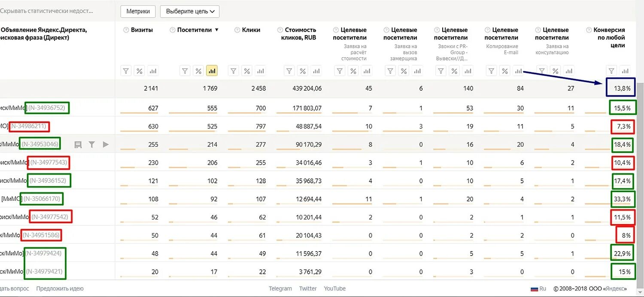The image size is (644, 297).
Task: Click percent icon under Заявка на вызов замерщика
Action: click(x=404, y=71)
